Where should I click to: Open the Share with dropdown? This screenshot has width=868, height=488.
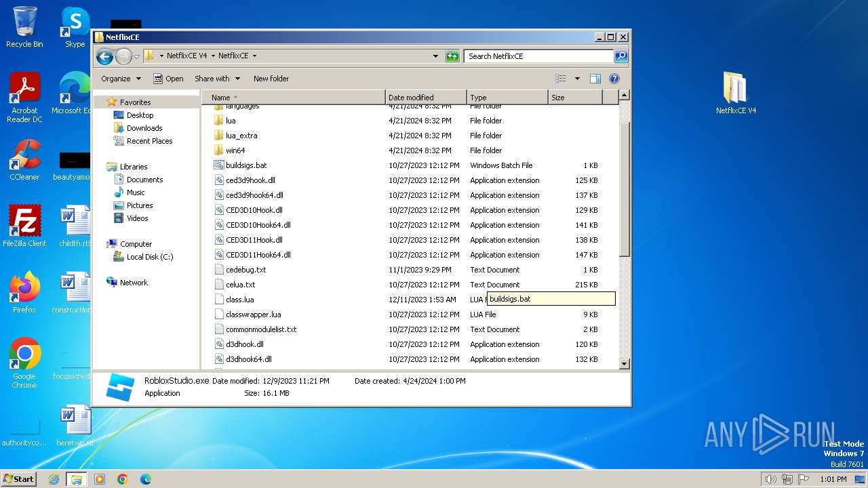[x=217, y=79]
